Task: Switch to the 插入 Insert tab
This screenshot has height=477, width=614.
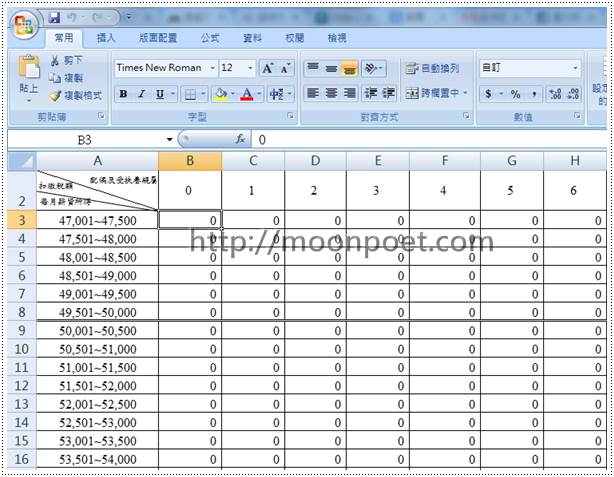Action: pyautogui.click(x=106, y=38)
